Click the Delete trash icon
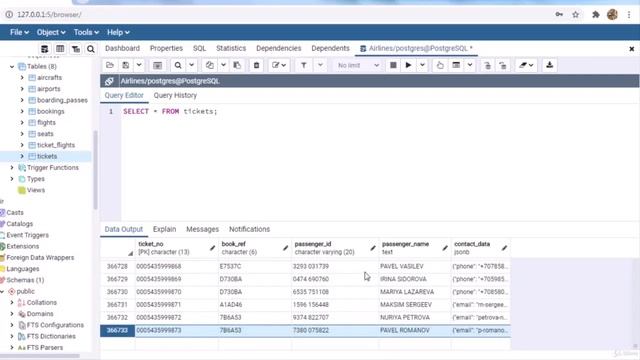The width and height of the screenshot is (640, 360). click(256, 65)
